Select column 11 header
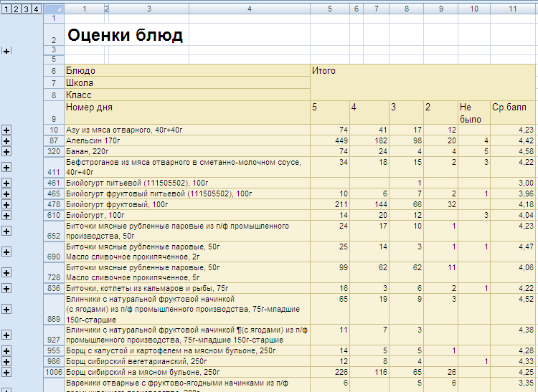The image size is (538, 392). 513,9
